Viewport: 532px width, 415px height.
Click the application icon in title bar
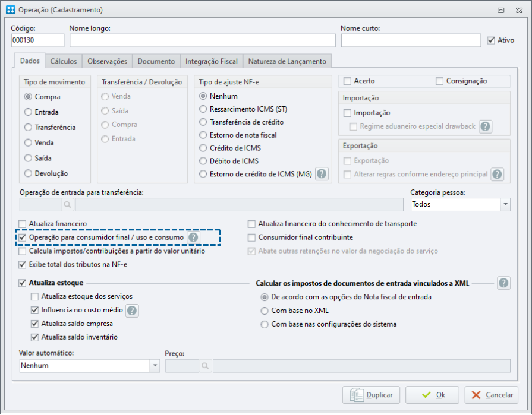pos(11,10)
